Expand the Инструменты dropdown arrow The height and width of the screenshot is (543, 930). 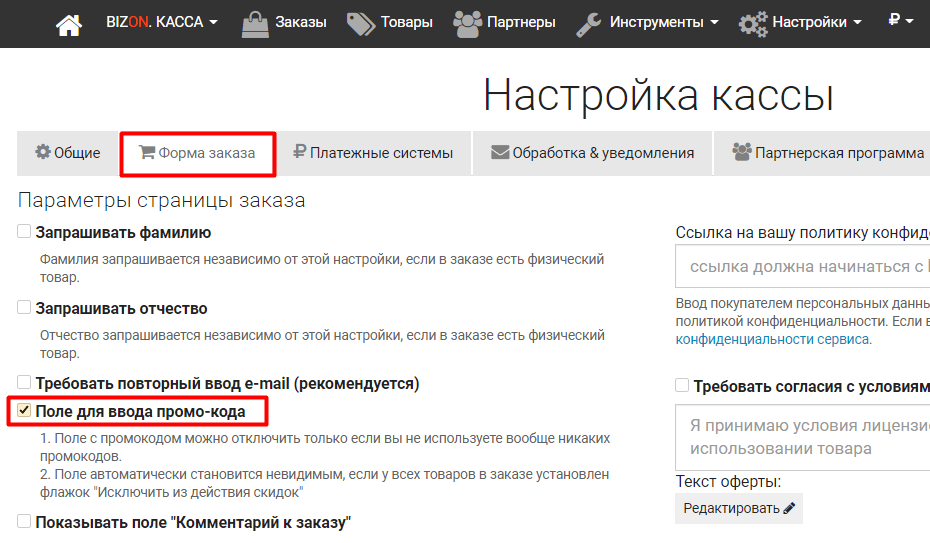tap(714, 23)
